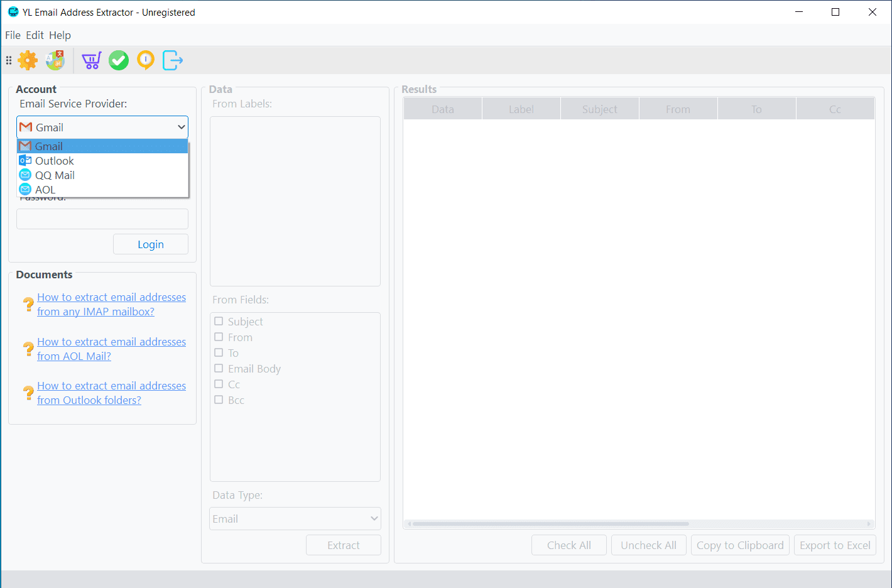Click the purple shopping cart icon
Viewport: 892px width, 588px height.
tap(92, 60)
